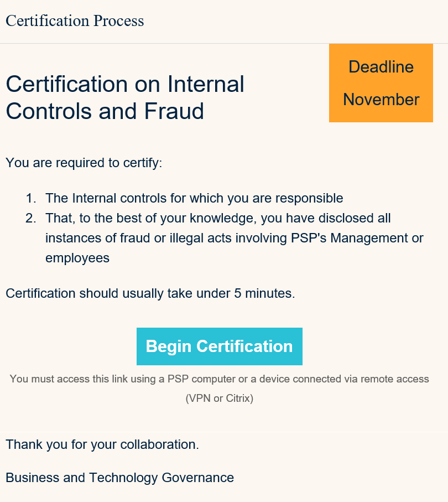Click the list number "2." marker

pyautogui.click(x=31, y=218)
